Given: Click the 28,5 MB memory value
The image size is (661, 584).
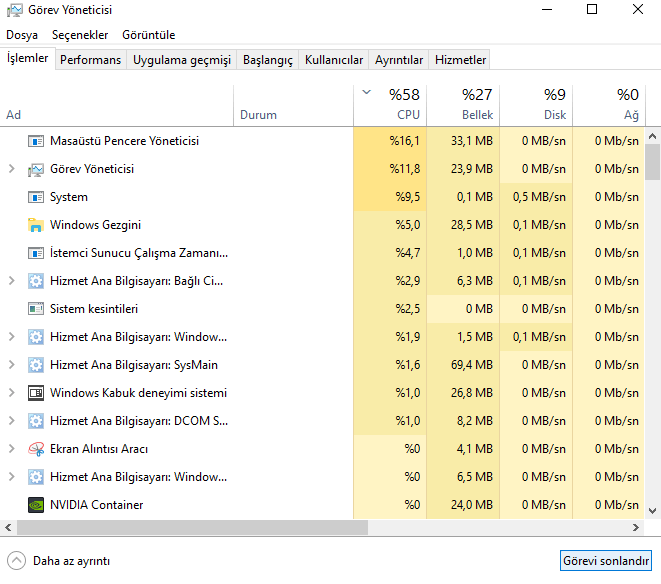Looking at the screenshot, I should [x=472, y=225].
